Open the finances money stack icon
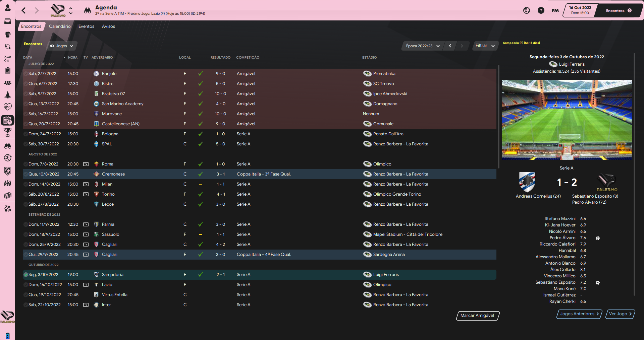The image size is (644, 340). [7, 195]
